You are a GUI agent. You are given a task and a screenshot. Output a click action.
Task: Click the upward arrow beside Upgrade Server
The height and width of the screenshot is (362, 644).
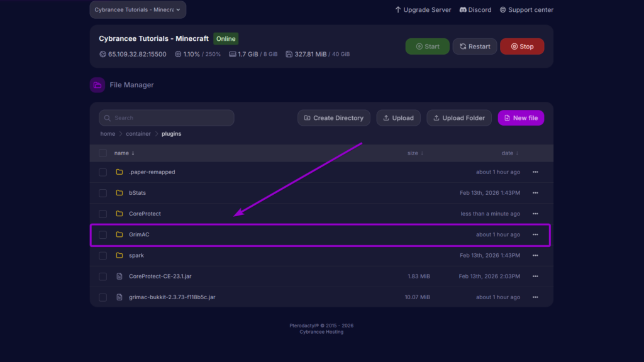pyautogui.click(x=396, y=9)
